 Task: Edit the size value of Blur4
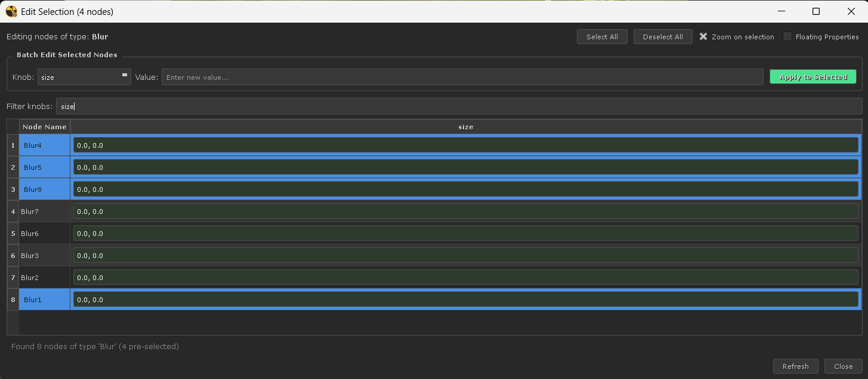465,144
